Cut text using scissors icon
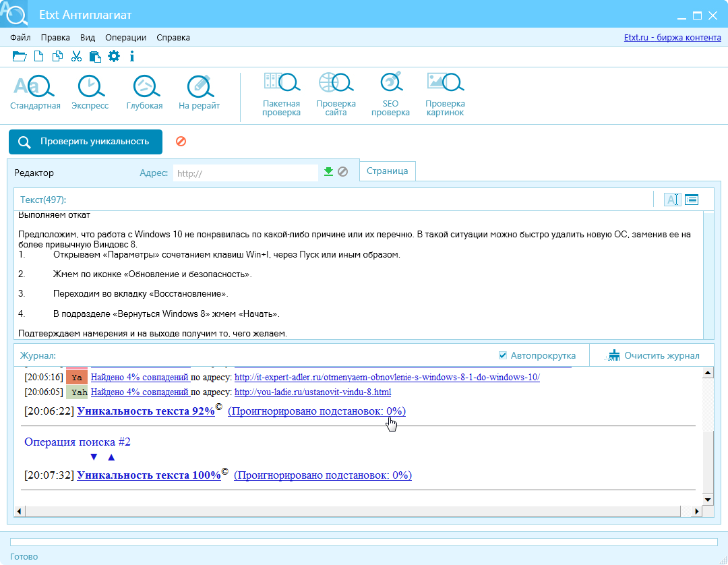 [x=77, y=57]
